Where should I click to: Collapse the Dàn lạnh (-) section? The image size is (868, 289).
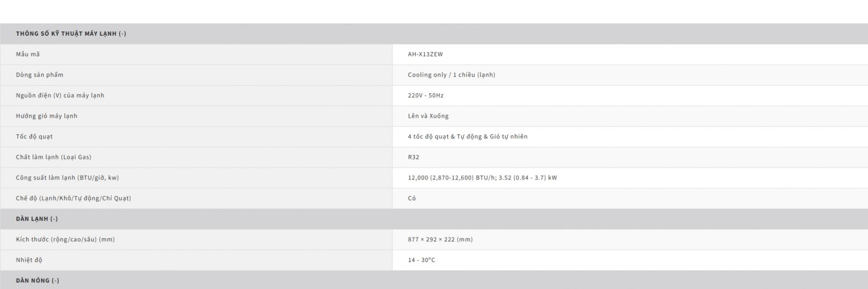click(37, 219)
